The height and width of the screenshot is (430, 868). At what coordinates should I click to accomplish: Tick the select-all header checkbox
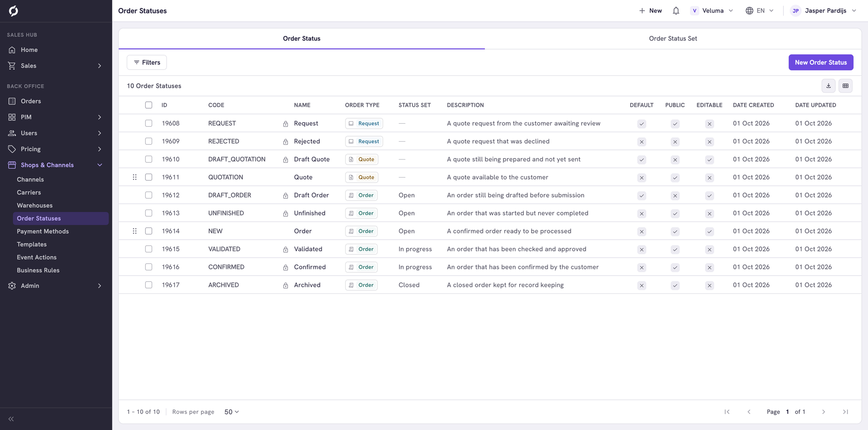point(149,105)
